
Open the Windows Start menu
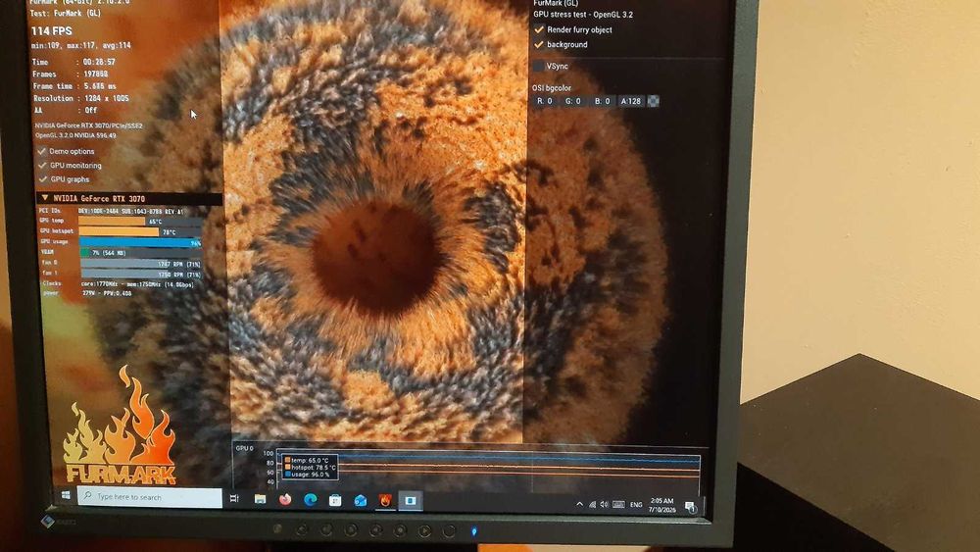click(x=67, y=494)
